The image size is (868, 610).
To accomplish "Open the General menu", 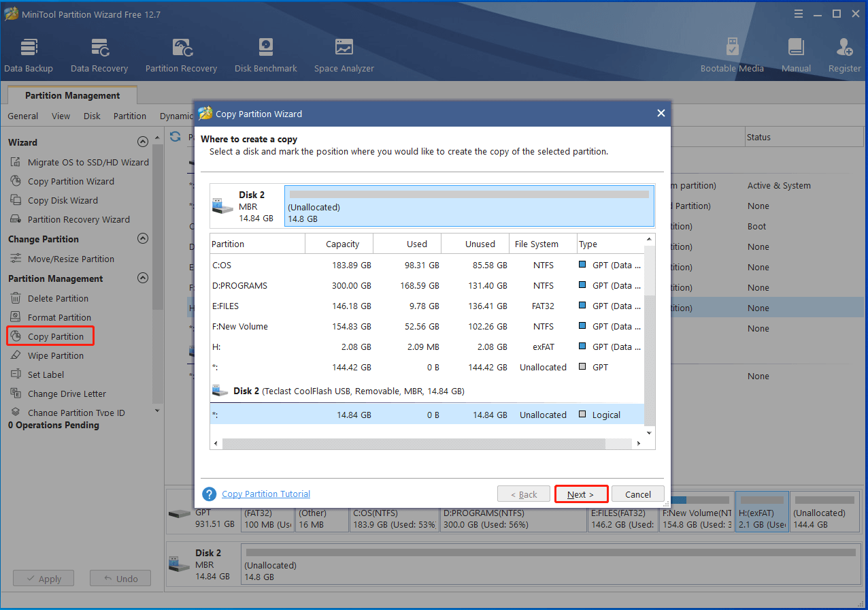I will [23, 116].
